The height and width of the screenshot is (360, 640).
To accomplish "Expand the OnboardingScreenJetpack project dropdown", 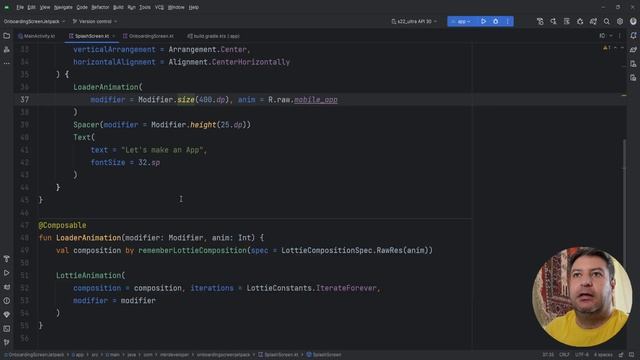I will (x=34, y=21).
